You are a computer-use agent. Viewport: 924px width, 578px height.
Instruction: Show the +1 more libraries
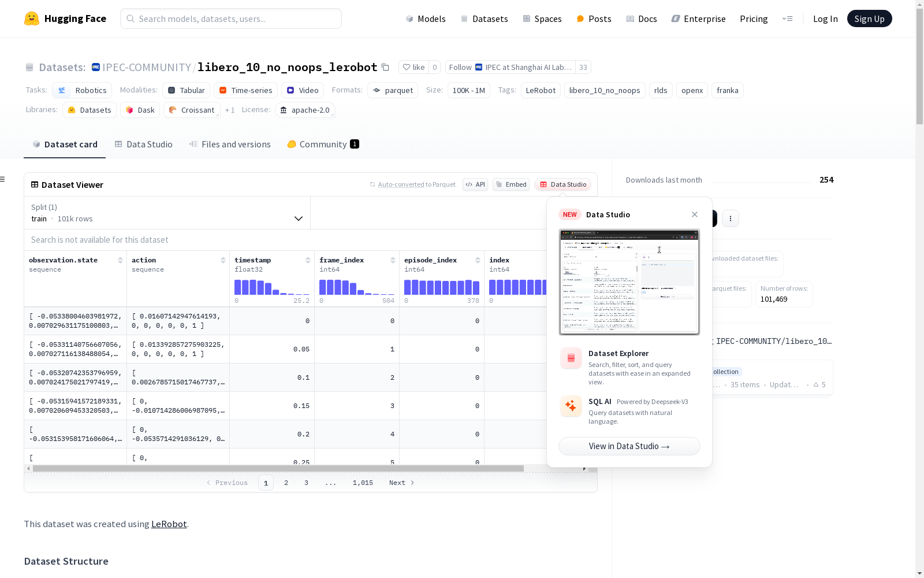[230, 110]
